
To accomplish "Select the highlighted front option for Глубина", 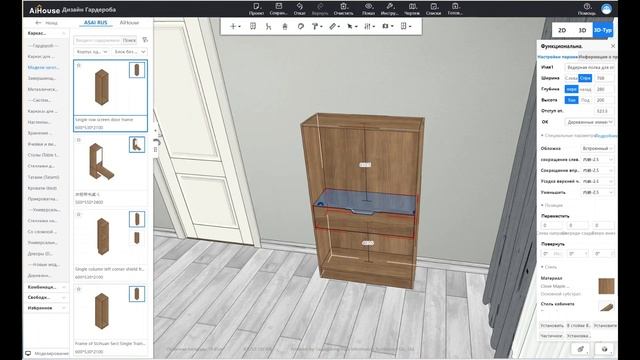I will pyautogui.click(x=571, y=89).
